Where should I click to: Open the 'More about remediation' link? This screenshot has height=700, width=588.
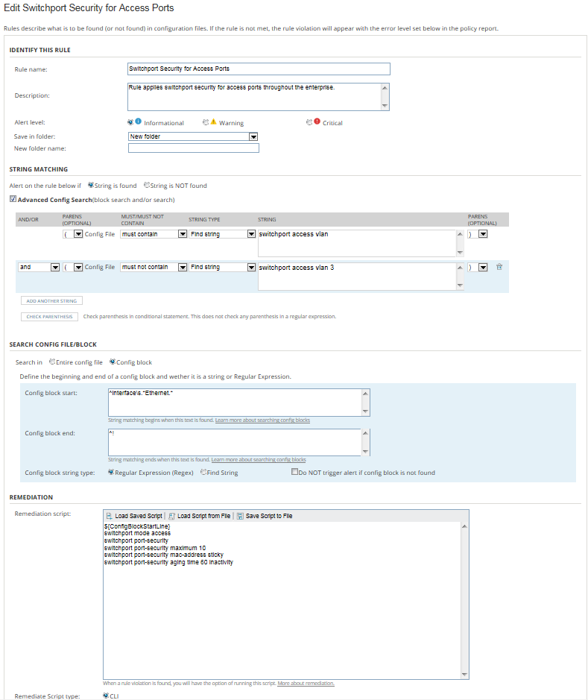coord(306,683)
